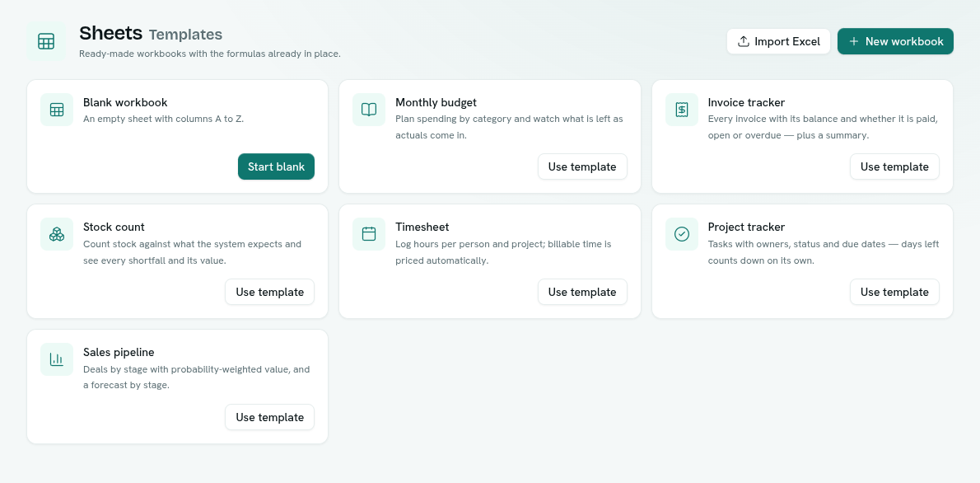
Task: Click the Timesheet calendar icon
Action: [x=369, y=234]
